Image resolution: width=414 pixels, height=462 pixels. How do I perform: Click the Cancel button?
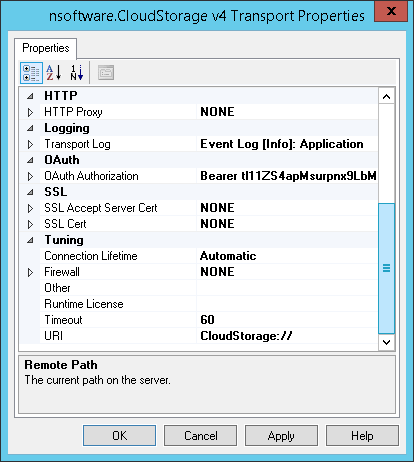[x=200, y=435]
